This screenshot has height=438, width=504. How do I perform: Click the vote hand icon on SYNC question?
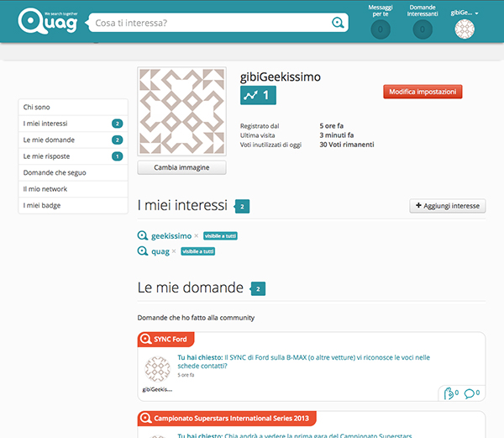449,393
